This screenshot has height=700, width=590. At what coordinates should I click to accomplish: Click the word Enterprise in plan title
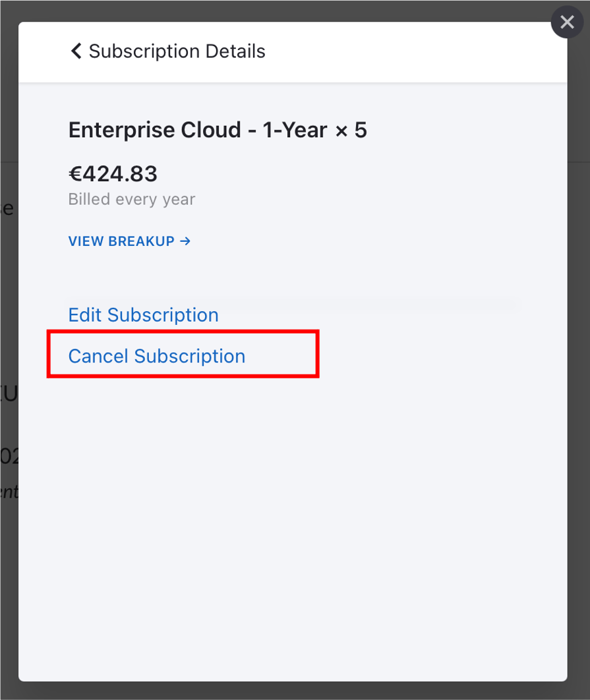coord(112,130)
